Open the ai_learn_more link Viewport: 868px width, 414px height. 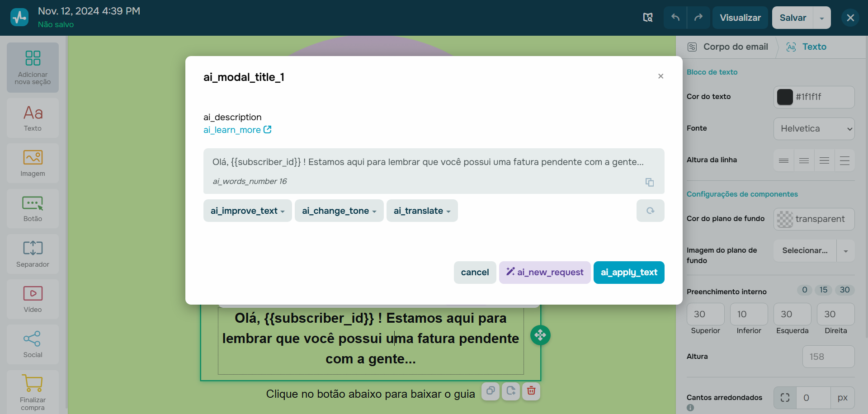pos(237,130)
